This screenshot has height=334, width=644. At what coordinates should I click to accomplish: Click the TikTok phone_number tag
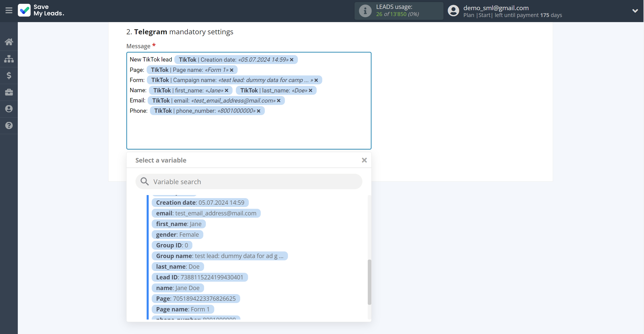coord(207,111)
